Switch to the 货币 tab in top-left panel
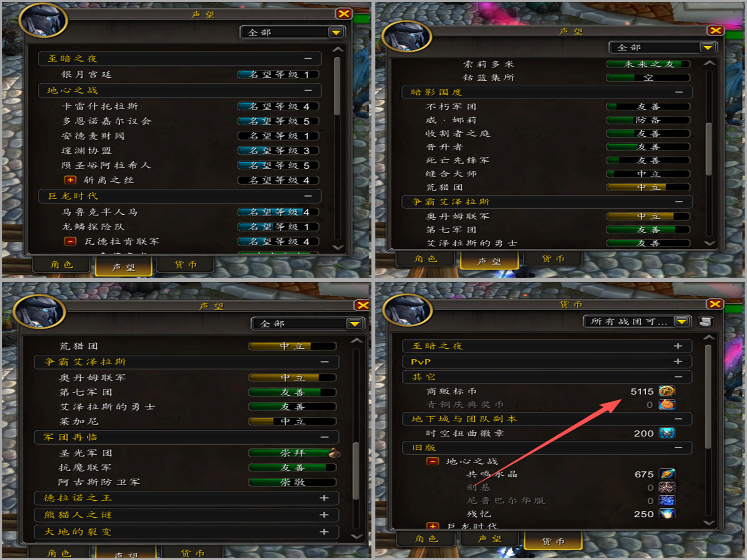Image resolution: width=747 pixels, height=560 pixels. [186, 265]
